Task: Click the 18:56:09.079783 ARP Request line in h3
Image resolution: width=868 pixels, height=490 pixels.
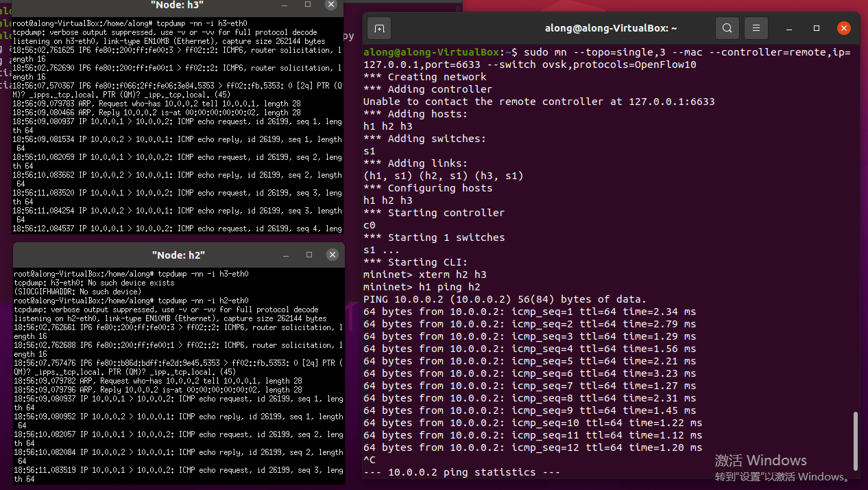Action: coord(156,104)
